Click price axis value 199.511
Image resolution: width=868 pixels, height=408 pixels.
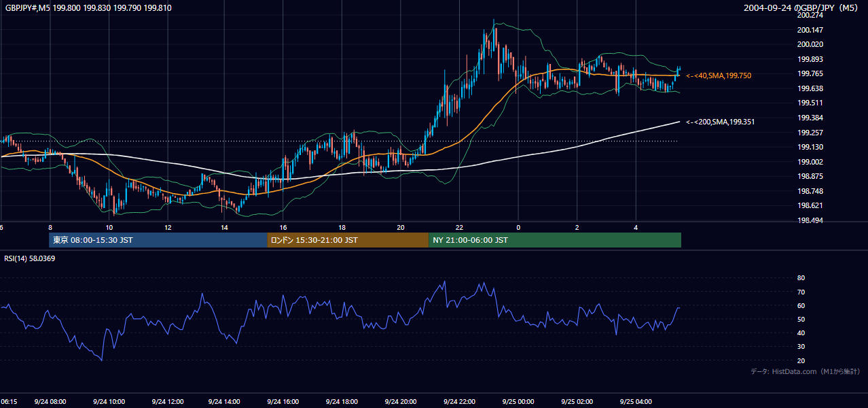(x=810, y=103)
